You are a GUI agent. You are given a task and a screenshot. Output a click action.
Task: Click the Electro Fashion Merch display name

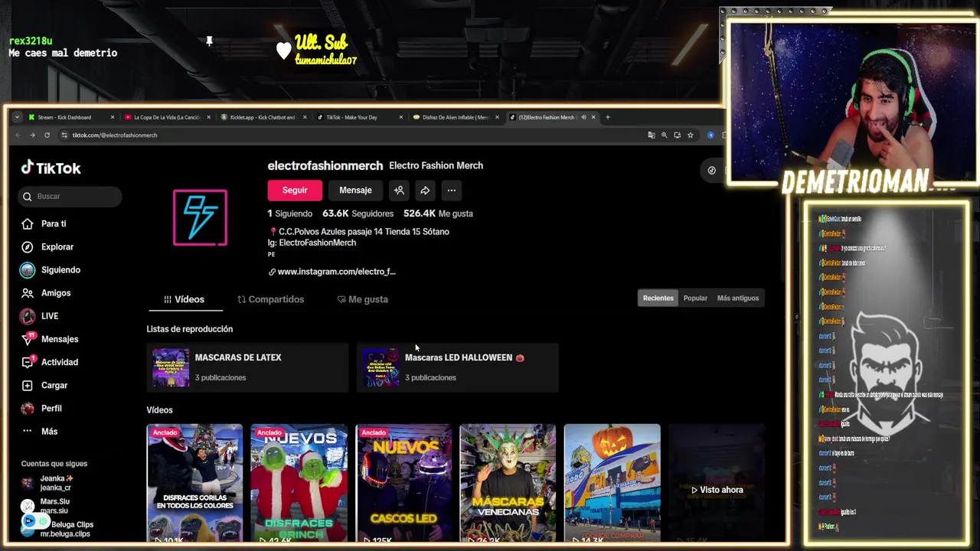[x=436, y=165]
